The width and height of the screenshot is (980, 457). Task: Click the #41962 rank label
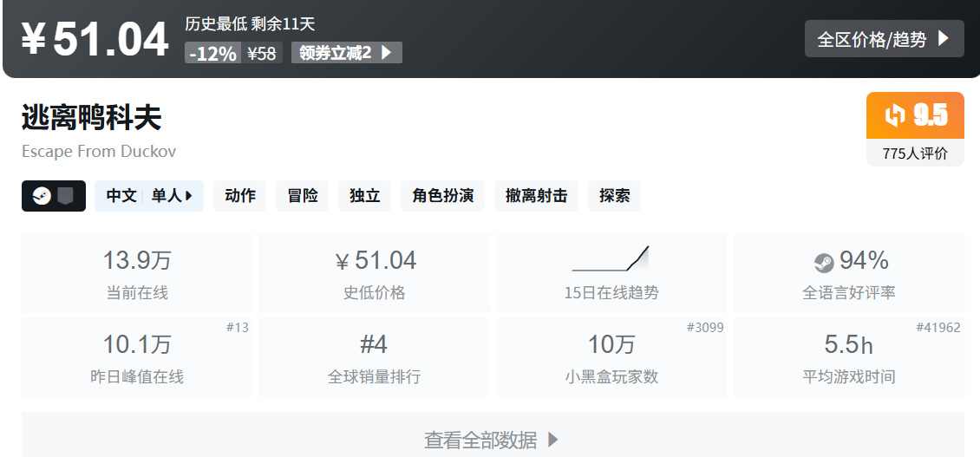(938, 328)
